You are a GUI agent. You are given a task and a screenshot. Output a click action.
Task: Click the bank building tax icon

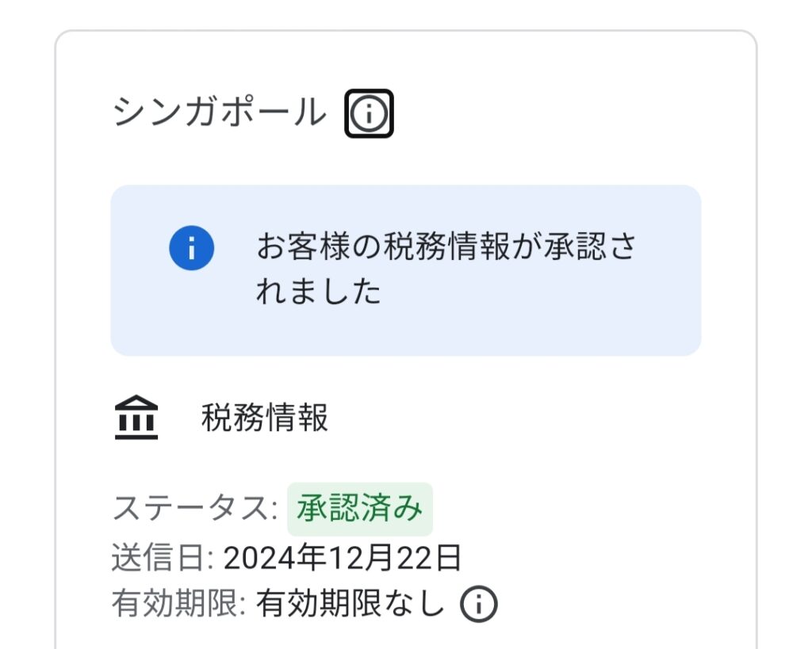coord(136,417)
